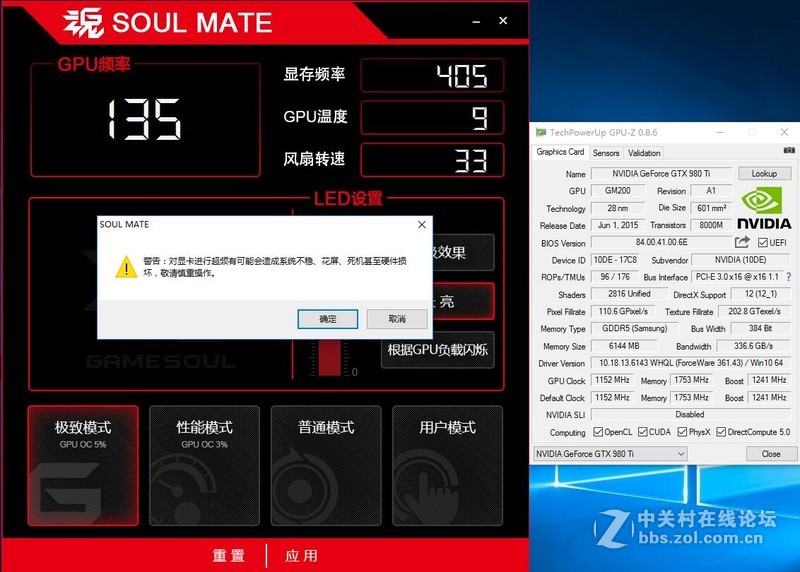This screenshot has width=800, height=572.
Task: Close the GPU-Z window
Action: click(x=784, y=133)
